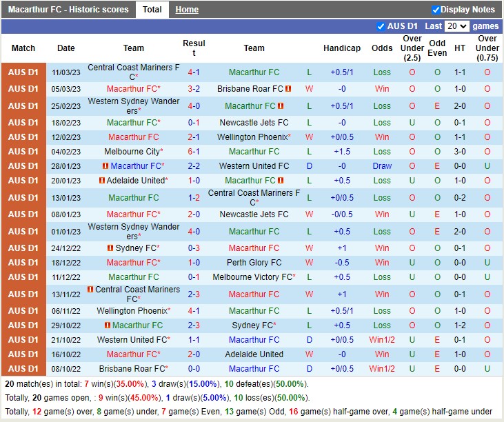504x422 pixels.
Task: Click red card icon in 29/10/22 match row
Action: pyautogui.click(x=107, y=325)
